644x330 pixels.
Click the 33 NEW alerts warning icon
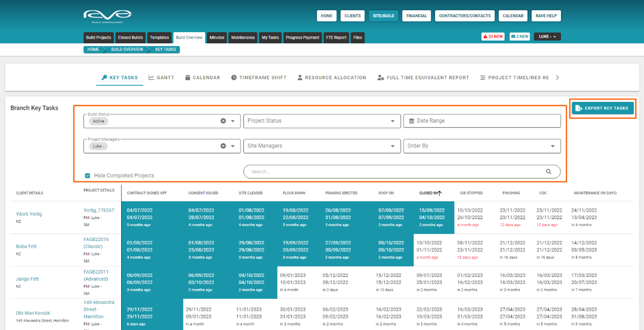[x=485, y=36]
